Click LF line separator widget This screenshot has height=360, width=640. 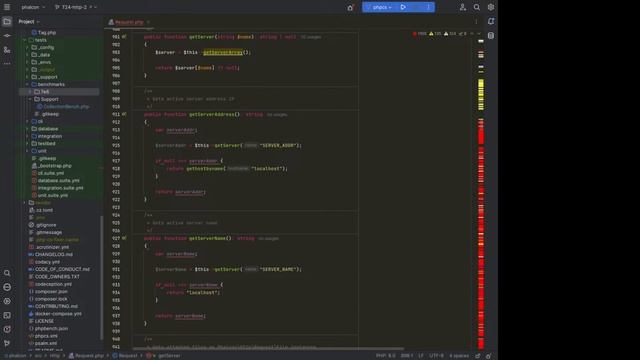coord(421,356)
